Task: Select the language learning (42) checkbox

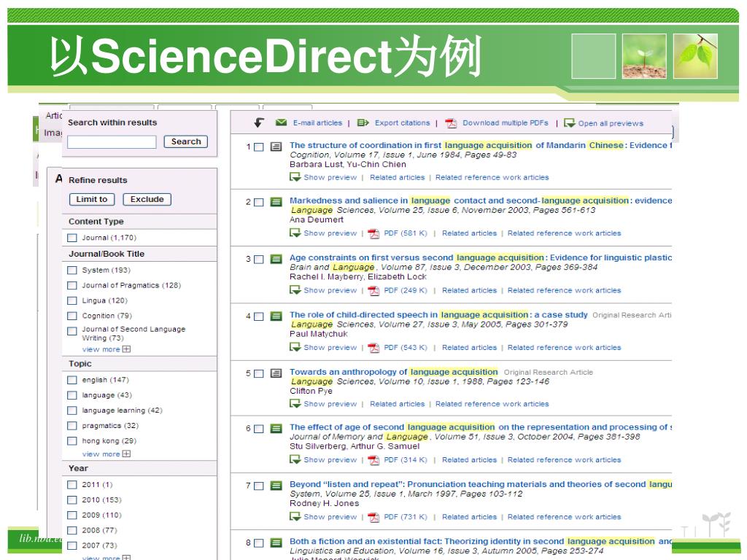Action: (x=72, y=411)
